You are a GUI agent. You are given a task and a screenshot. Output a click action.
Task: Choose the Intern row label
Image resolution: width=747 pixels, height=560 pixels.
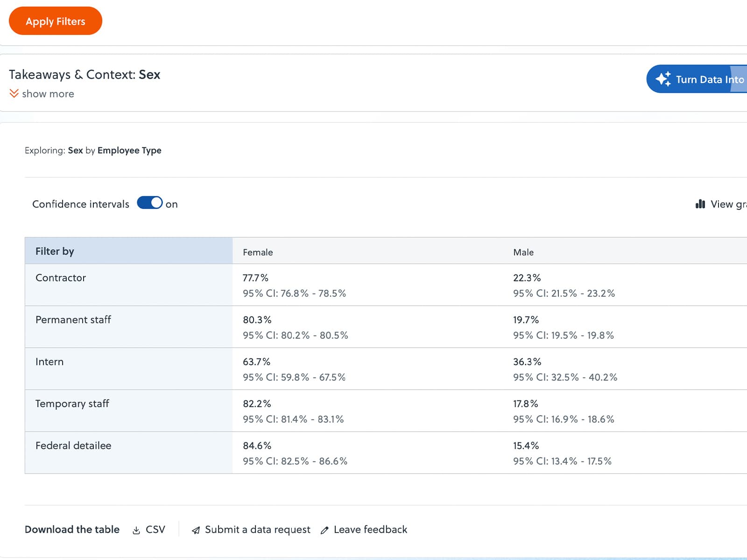49,362
